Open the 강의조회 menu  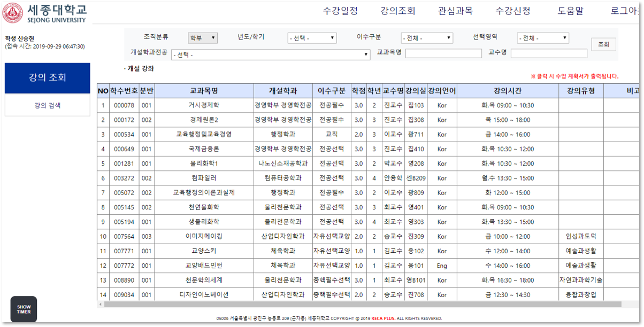pos(398,11)
